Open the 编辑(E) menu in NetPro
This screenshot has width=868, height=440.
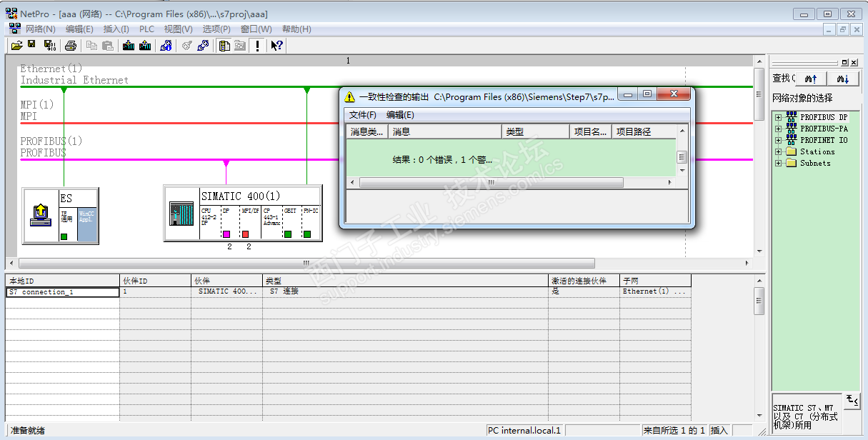(x=79, y=29)
